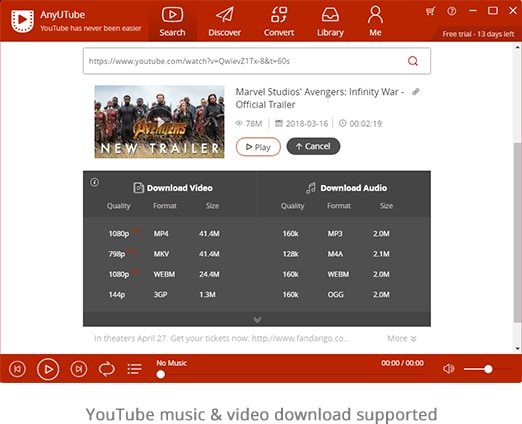Click the AnyUTube logo icon

coord(22,21)
